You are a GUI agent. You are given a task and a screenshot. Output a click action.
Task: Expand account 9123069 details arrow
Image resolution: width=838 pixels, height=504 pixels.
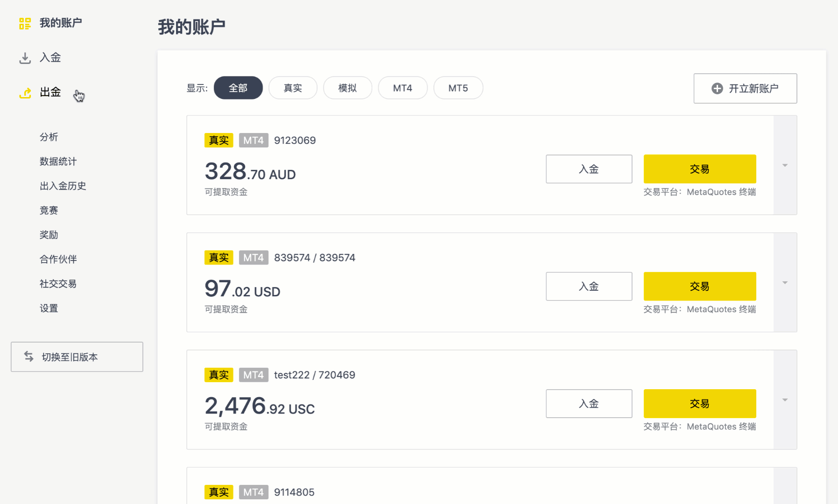(785, 165)
